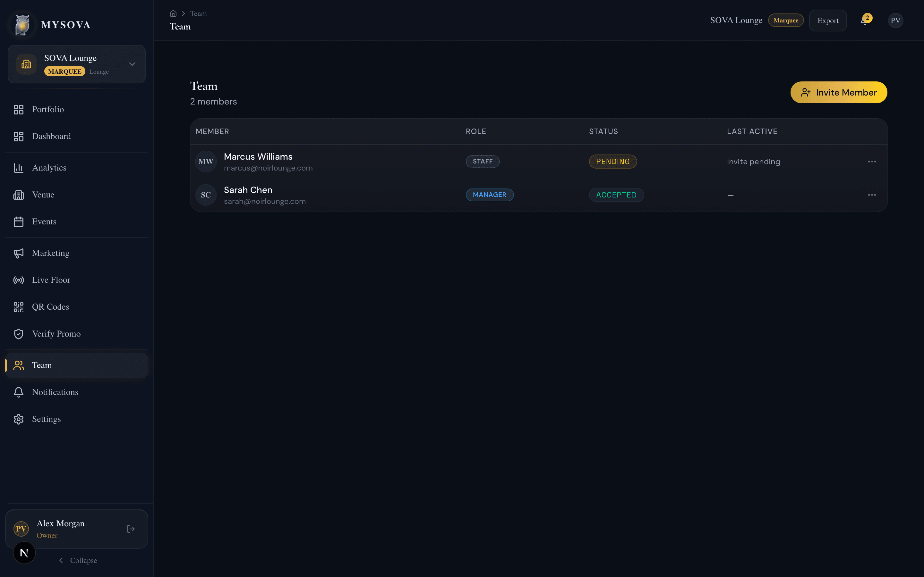Open actions menu for Sarah Chen
The width and height of the screenshot is (924, 577).
pyautogui.click(x=872, y=195)
